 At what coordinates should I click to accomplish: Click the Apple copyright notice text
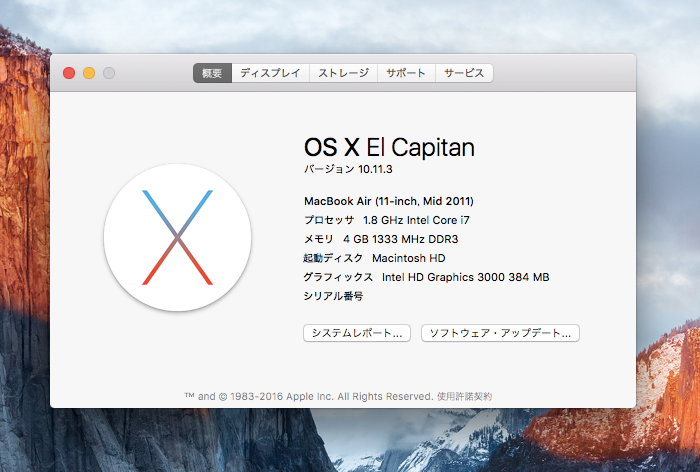309,396
